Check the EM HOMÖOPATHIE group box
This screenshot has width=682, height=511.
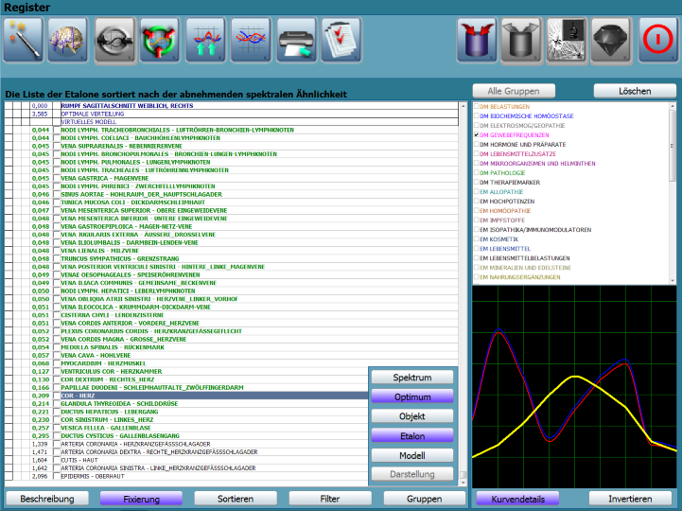476,210
